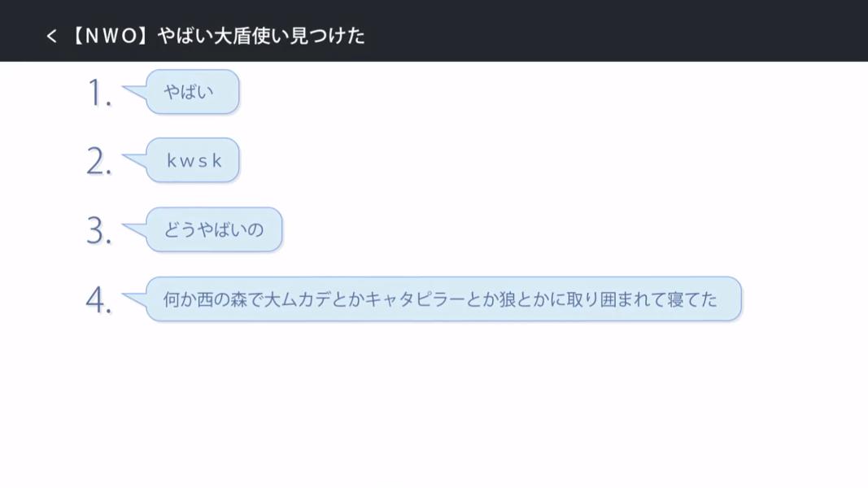
Task: Tap the kwsk reply bubble
Action: (193, 160)
